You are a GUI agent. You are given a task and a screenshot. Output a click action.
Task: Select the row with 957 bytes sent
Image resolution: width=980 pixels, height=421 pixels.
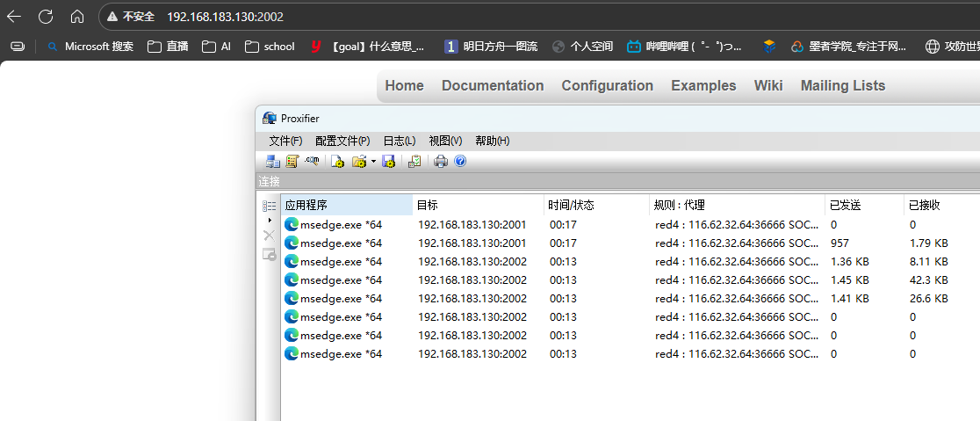coord(631,243)
